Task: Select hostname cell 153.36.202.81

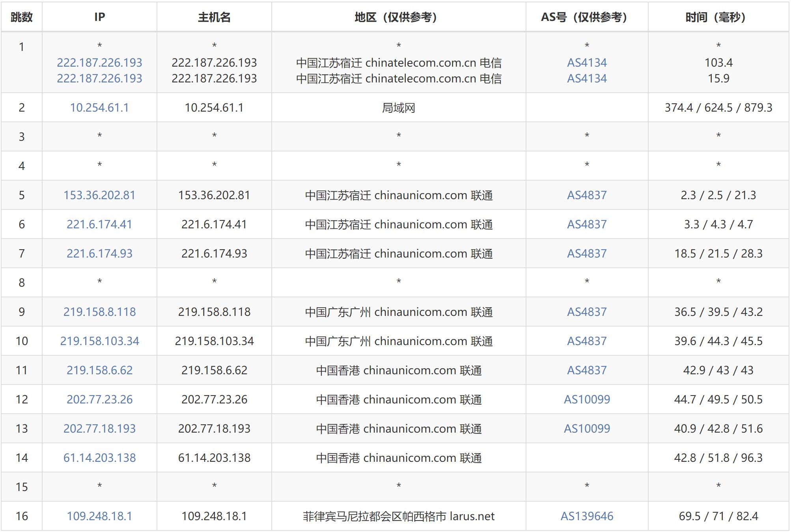Action: (214, 195)
